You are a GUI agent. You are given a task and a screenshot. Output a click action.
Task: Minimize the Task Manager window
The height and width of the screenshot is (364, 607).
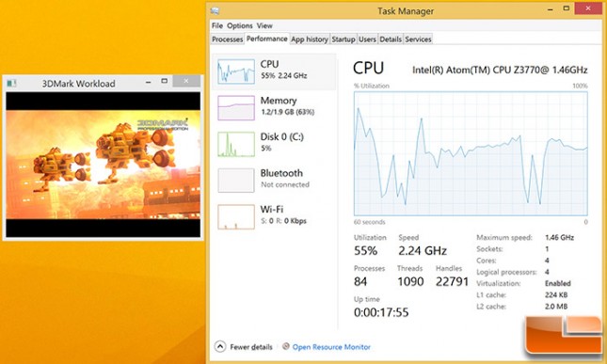[551, 9]
